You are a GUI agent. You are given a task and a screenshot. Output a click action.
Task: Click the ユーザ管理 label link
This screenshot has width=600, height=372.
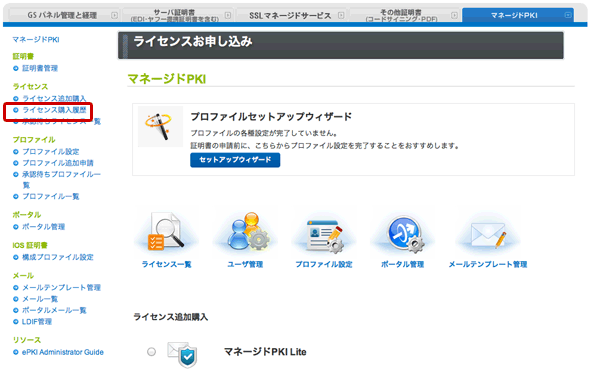[245, 264]
